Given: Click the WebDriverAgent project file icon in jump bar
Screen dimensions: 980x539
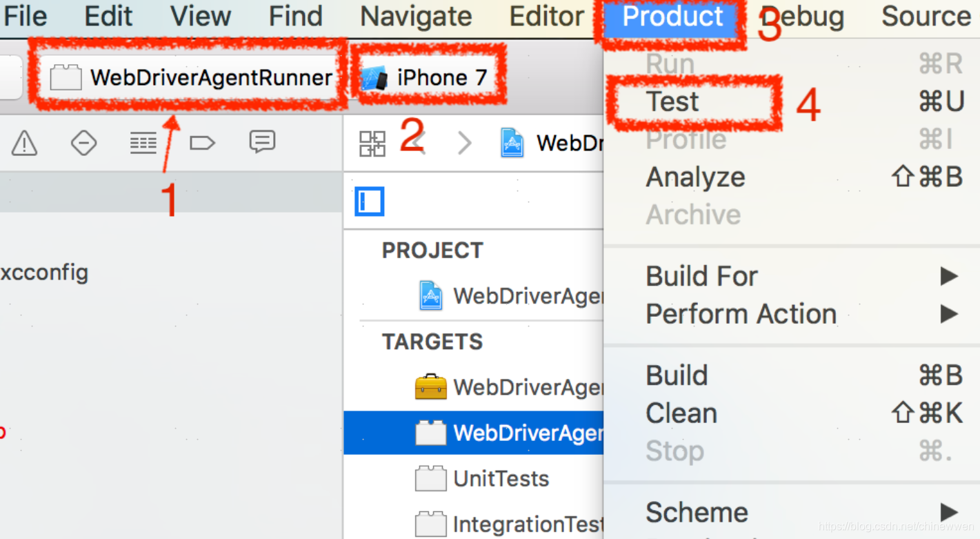Looking at the screenshot, I should (x=512, y=144).
